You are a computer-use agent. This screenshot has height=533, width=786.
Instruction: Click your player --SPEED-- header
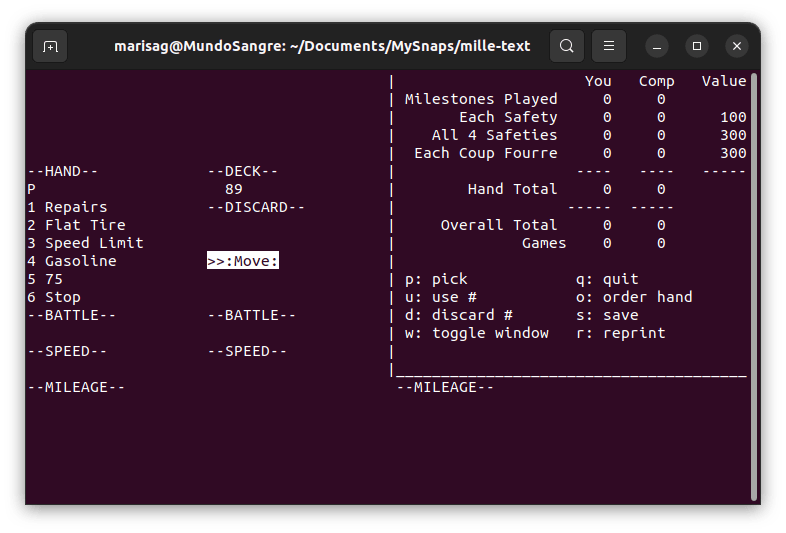pos(67,351)
